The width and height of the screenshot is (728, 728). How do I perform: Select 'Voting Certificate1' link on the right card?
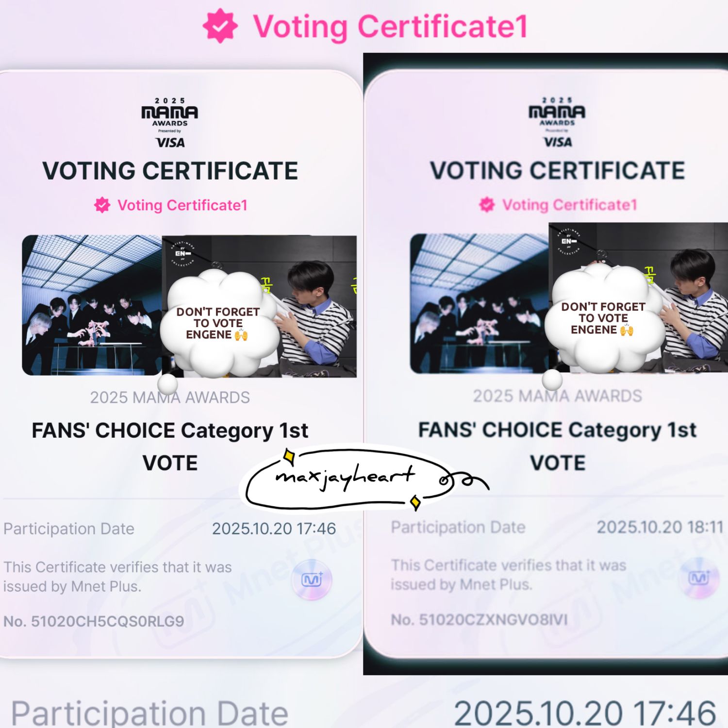570,205
